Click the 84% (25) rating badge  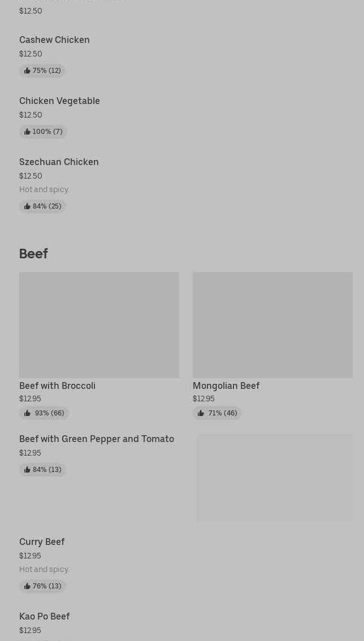(43, 206)
